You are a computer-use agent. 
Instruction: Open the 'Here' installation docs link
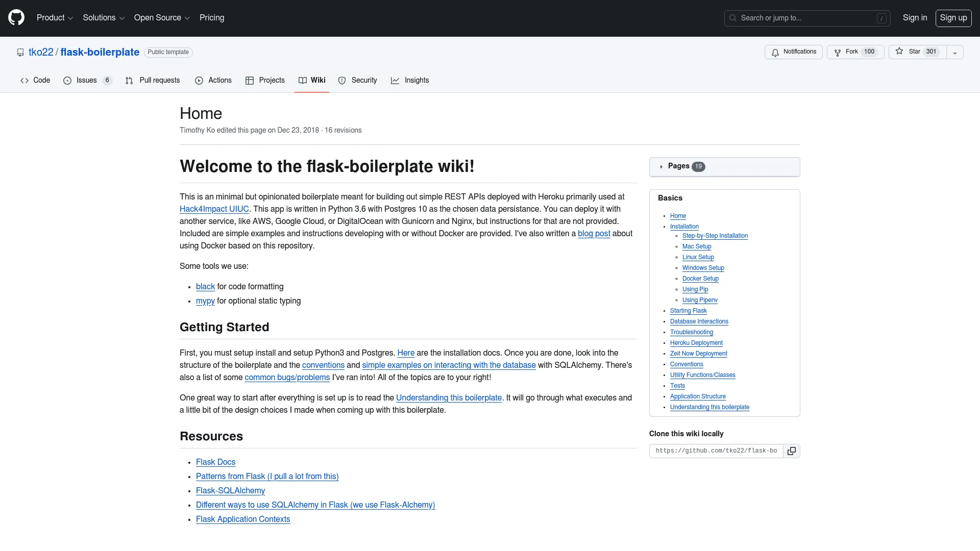click(x=406, y=353)
